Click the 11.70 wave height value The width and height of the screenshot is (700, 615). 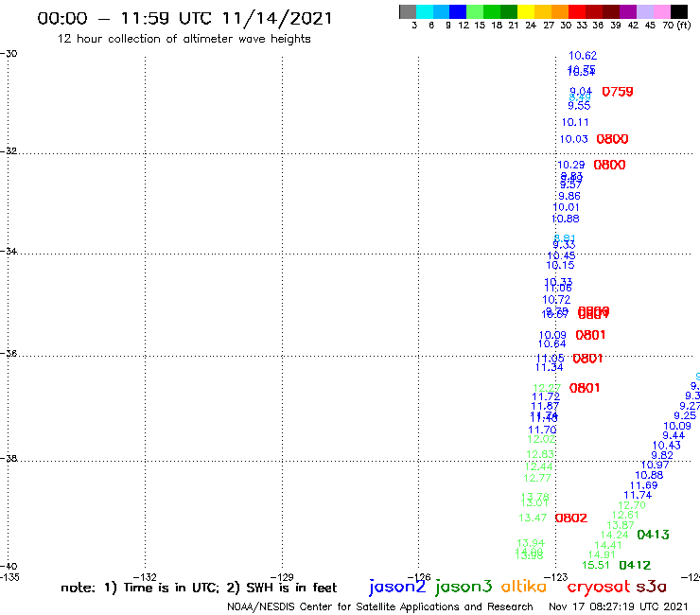click(x=542, y=430)
